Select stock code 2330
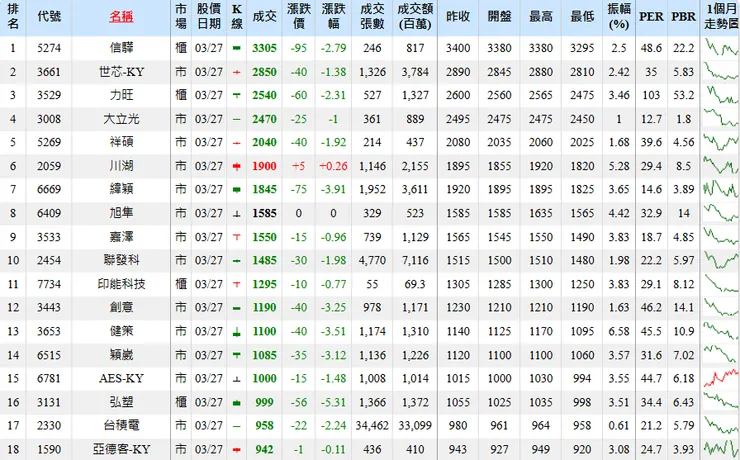Screen dimensions: 740x460 [49, 426]
